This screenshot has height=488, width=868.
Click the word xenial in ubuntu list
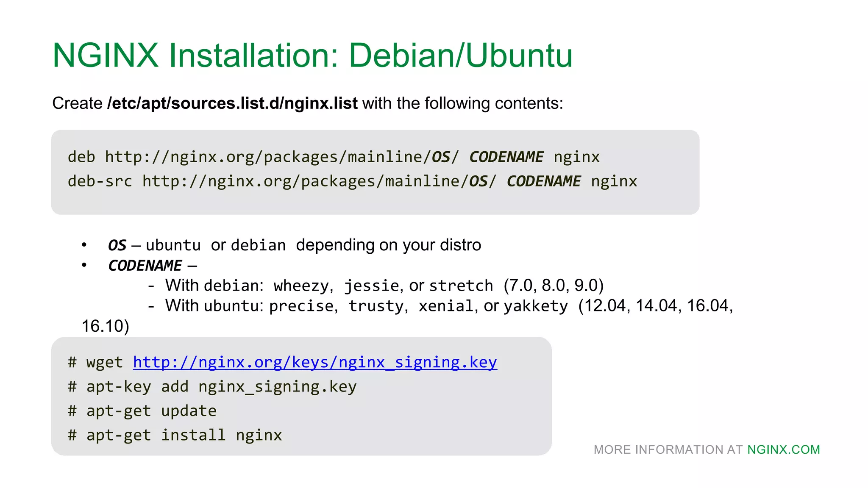446,306
